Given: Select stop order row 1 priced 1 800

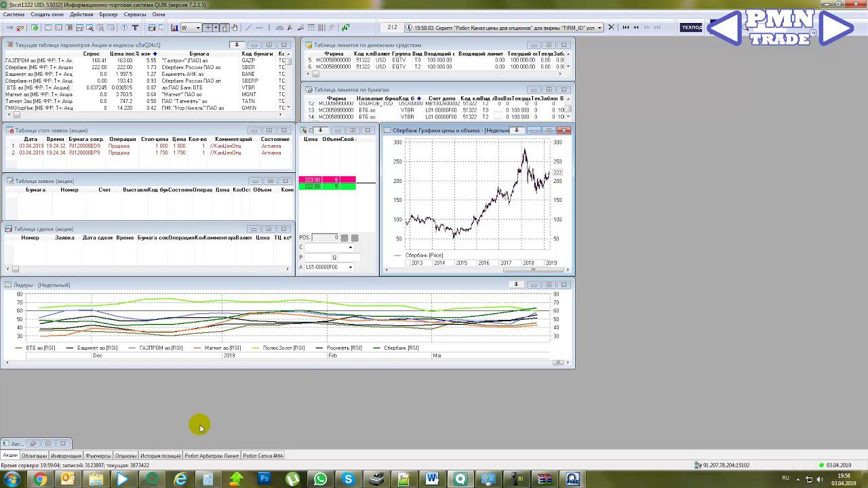Looking at the screenshot, I should click(149, 146).
